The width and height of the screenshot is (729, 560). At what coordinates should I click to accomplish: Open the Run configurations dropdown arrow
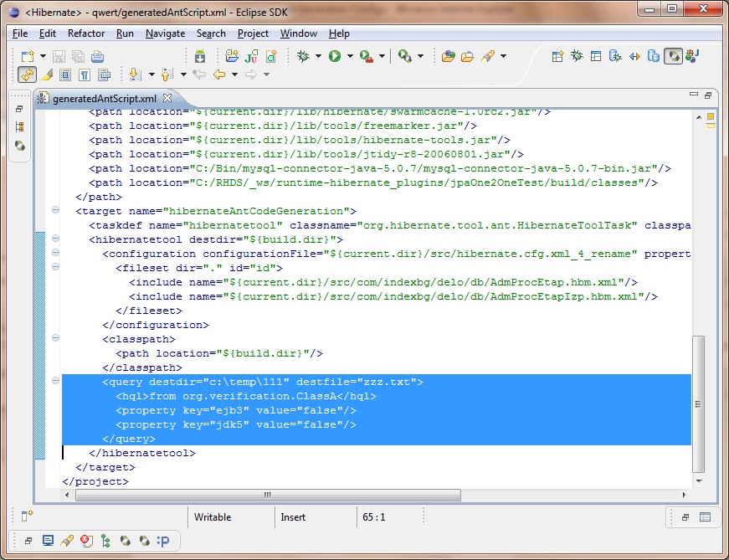[x=350, y=56]
